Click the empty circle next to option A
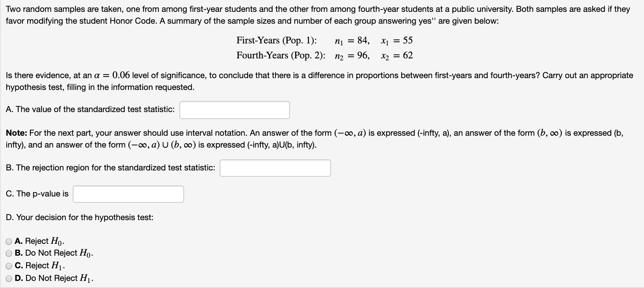 (x=8, y=241)
